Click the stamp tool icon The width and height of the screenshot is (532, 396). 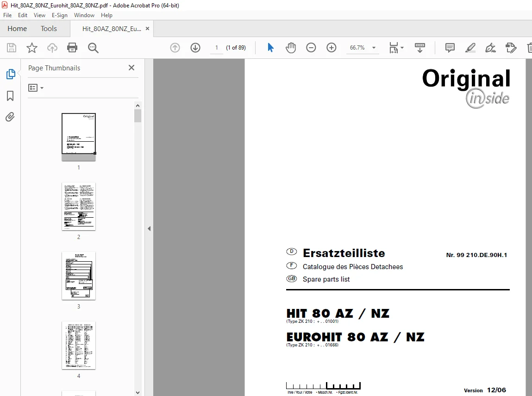point(511,48)
